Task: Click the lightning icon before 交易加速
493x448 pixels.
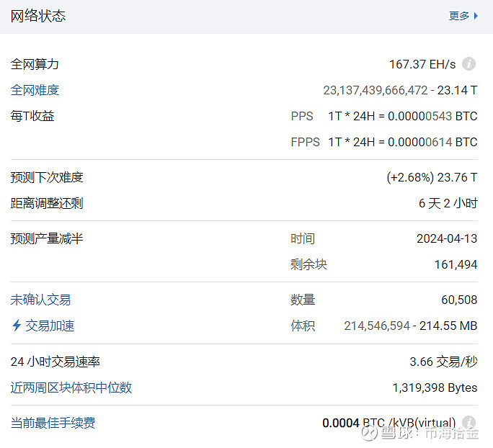Action: 17,326
